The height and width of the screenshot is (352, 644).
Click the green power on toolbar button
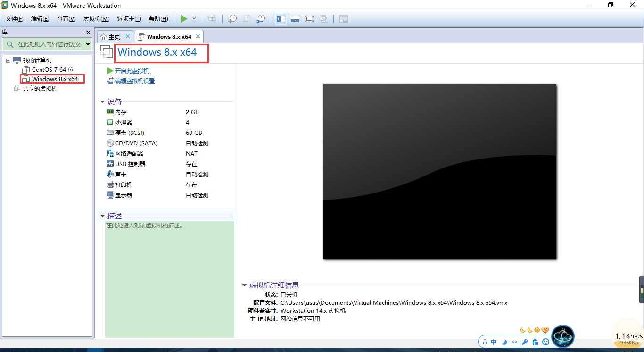[184, 19]
